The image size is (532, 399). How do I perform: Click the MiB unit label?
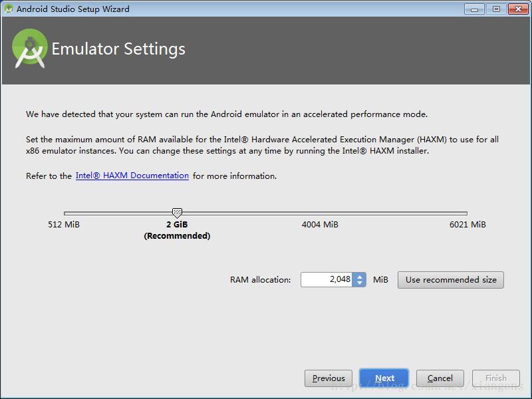[x=380, y=280]
